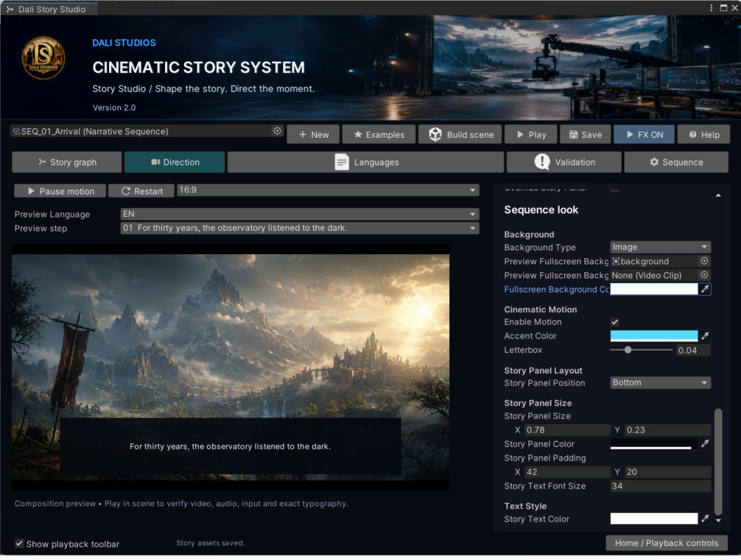Click the Fullscreen Background Color label

(x=556, y=289)
